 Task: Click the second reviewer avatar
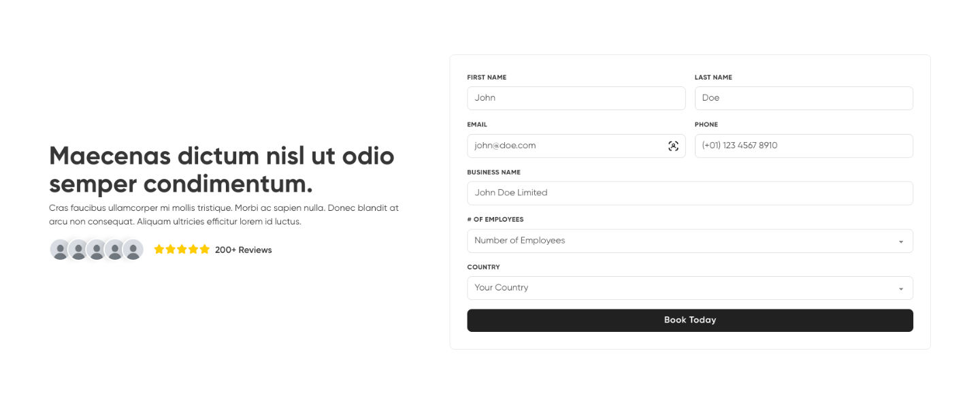coord(78,250)
